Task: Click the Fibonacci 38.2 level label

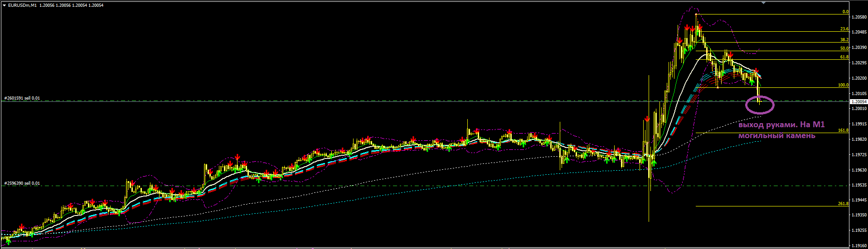Action: [x=844, y=40]
